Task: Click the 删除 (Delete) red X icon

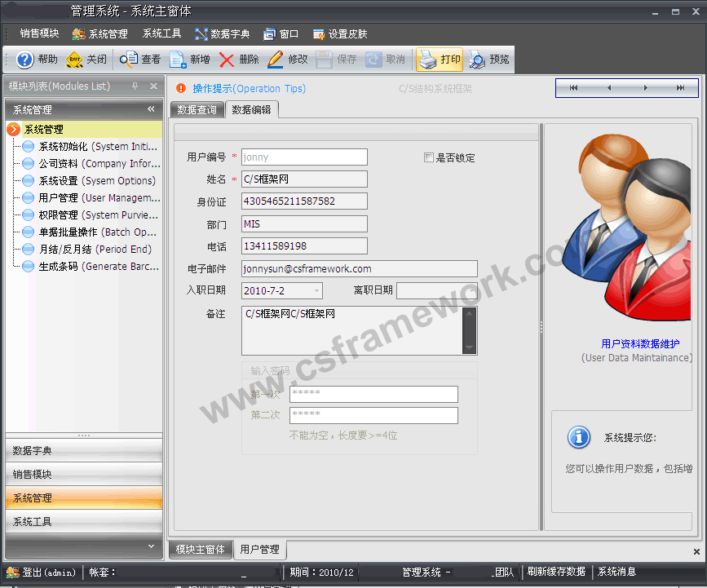Action: click(x=227, y=60)
